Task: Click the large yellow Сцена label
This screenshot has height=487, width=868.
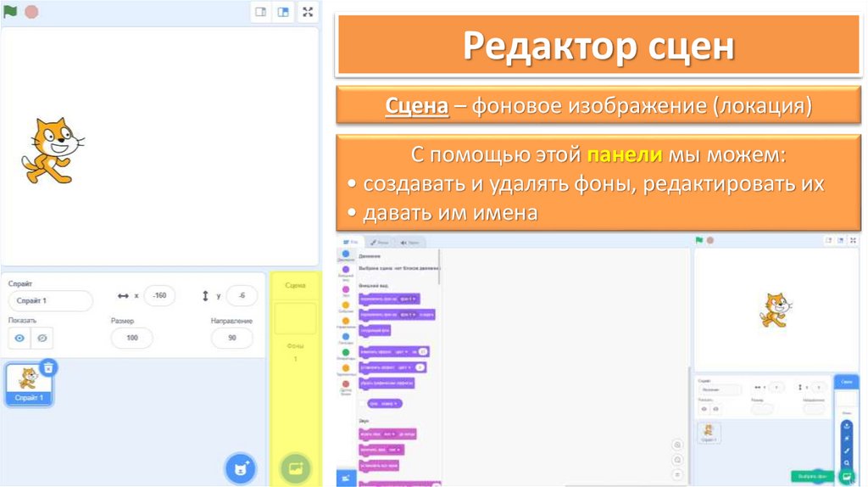Action: point(295,285)
